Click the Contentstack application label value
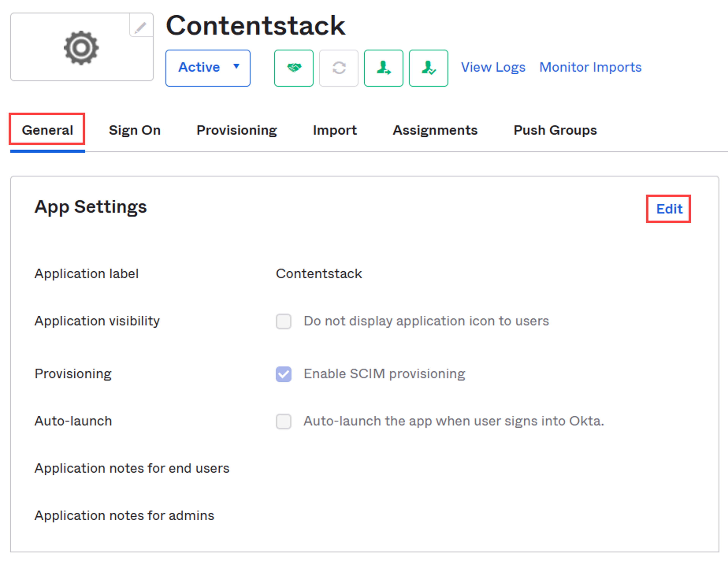Viewport: 728px width, 561px height. point(319,274)
